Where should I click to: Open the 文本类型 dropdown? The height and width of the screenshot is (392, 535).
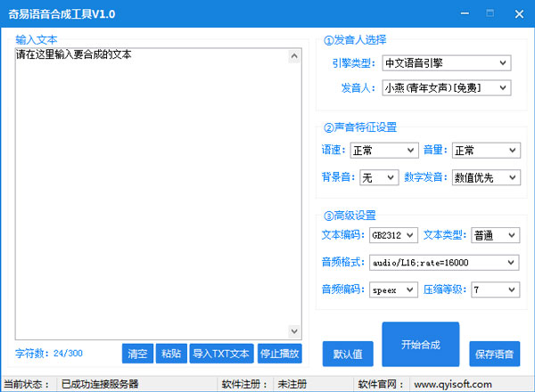pos(496,235)
